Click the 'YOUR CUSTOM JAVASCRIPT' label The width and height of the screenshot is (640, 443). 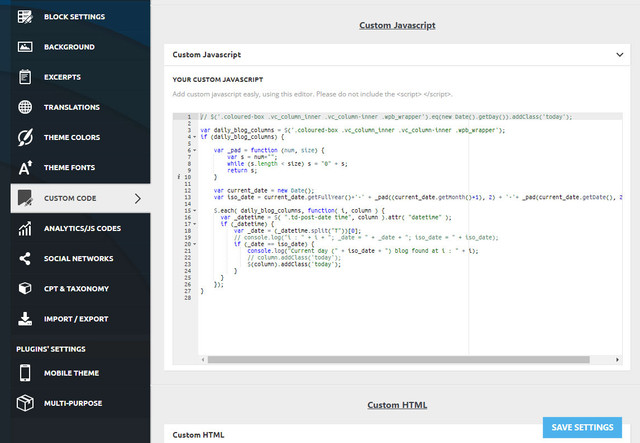(218, 80)
